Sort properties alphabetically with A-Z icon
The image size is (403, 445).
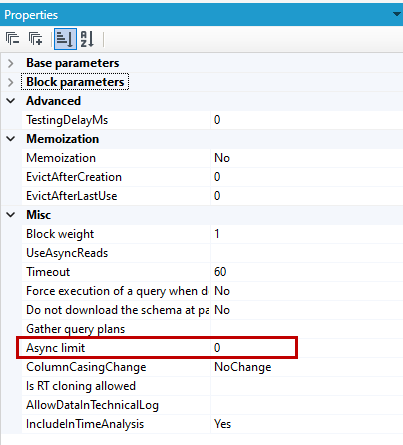88,39
